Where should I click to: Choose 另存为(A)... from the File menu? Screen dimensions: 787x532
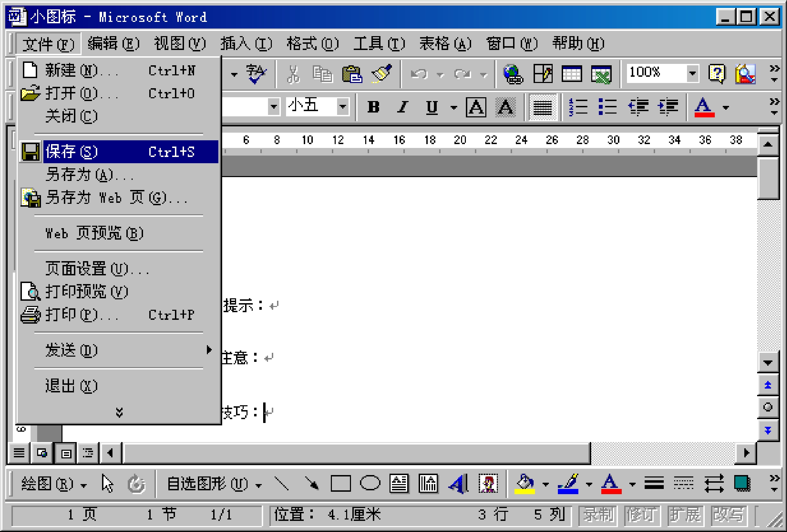89,175
